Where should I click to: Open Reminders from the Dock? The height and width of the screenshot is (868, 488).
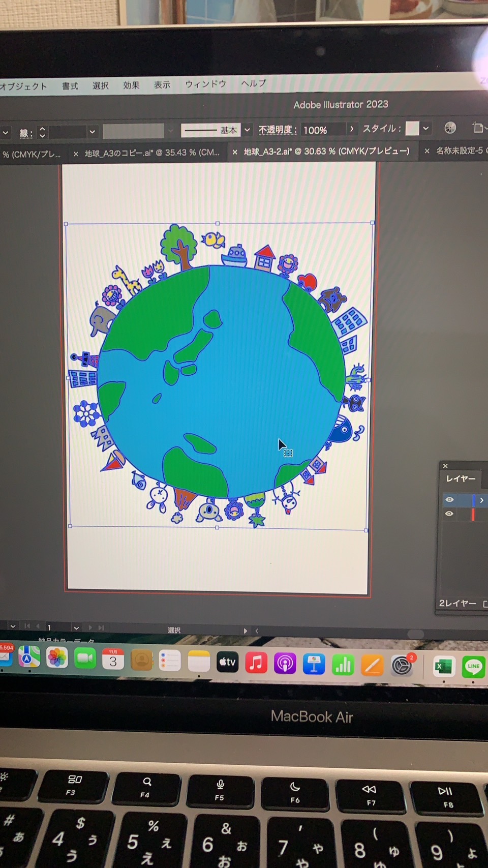click(x=170, y=661)
